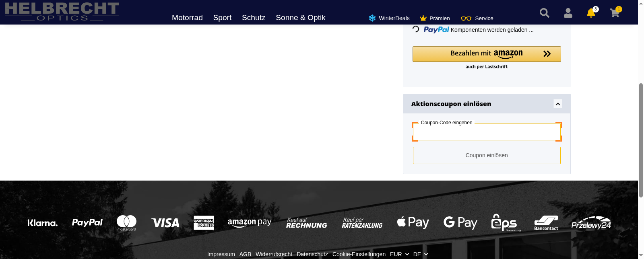This screenshot has height=259, width=644.
Task: Click the Helbrecht Optics logo
Action: tap(62, 11)
